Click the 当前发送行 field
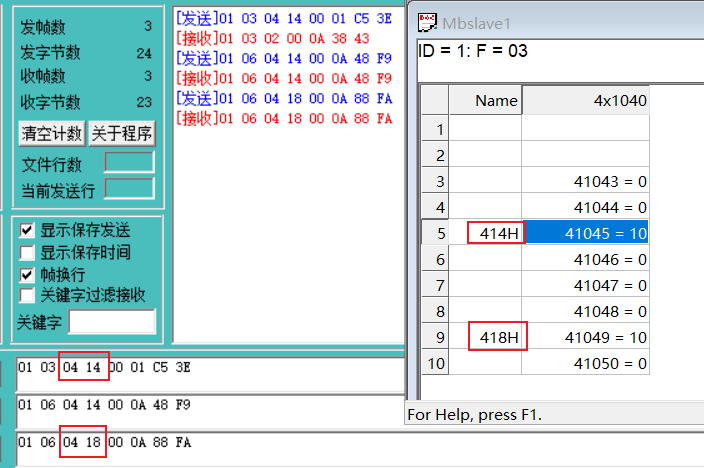 129,188
